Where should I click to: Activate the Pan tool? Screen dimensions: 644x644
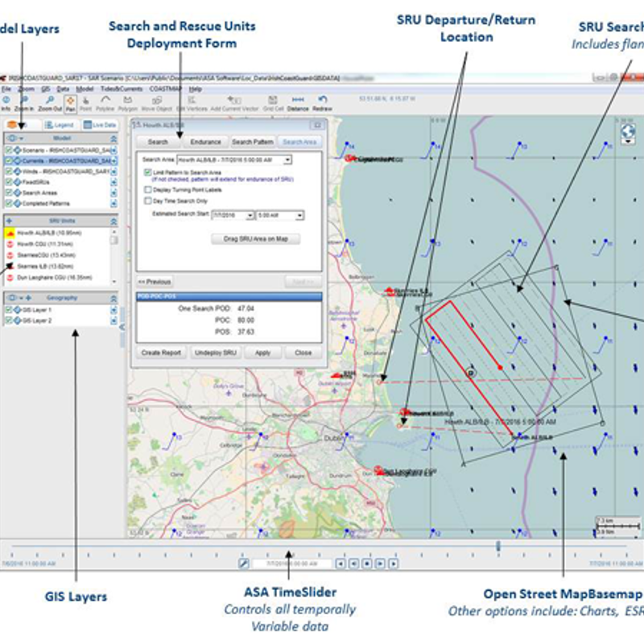71,101
